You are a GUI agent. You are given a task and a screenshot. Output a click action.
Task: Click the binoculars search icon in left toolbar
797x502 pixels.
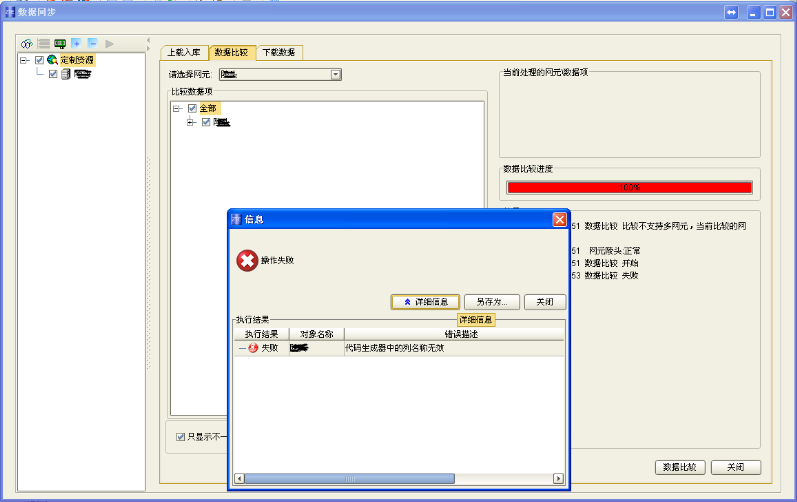coord(28,44)
